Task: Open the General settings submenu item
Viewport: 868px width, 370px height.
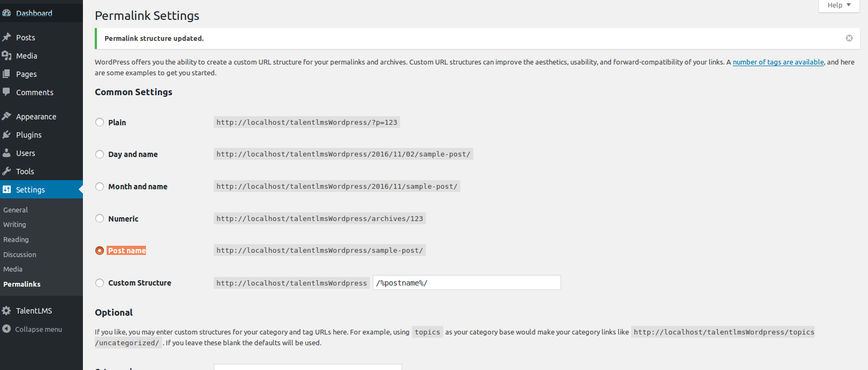Action: (x=16, y=210)
